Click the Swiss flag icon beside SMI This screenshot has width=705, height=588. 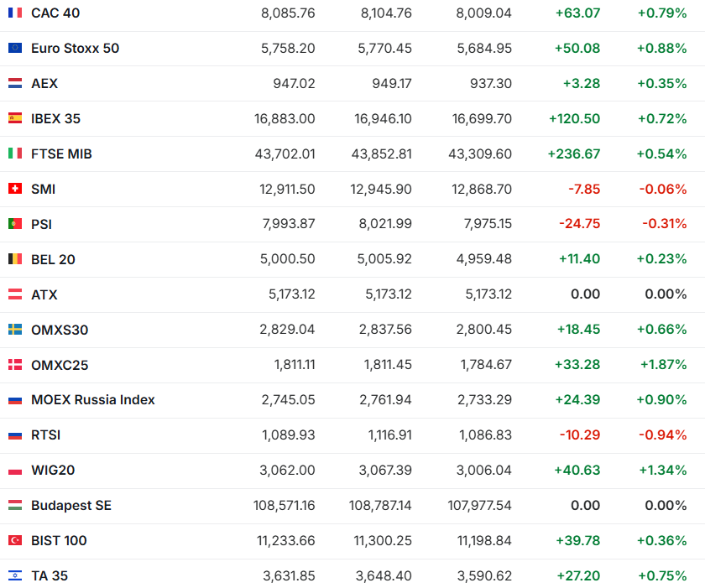(x=15, y=190)
